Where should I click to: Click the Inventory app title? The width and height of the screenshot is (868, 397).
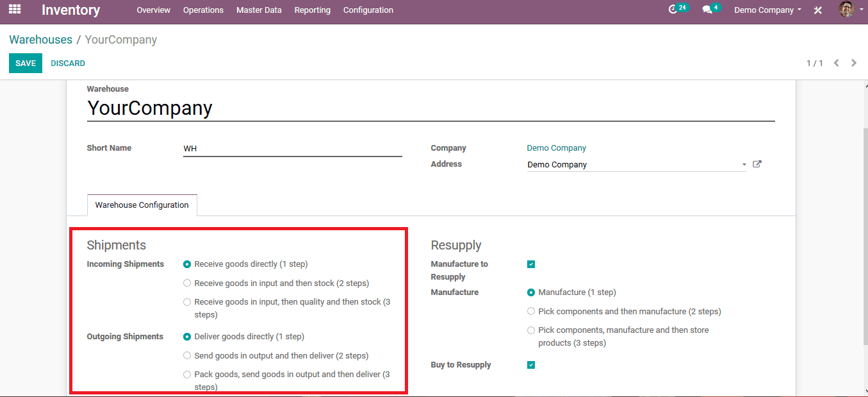[71, 10]
